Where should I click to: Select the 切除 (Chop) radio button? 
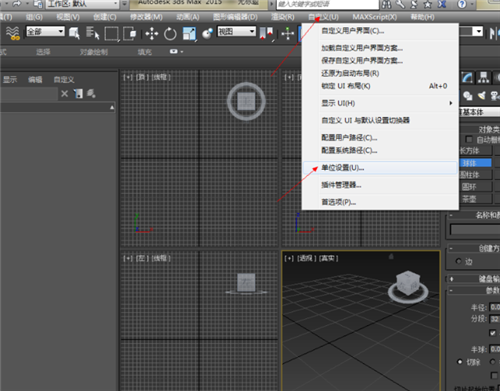[x=460, y=361]
